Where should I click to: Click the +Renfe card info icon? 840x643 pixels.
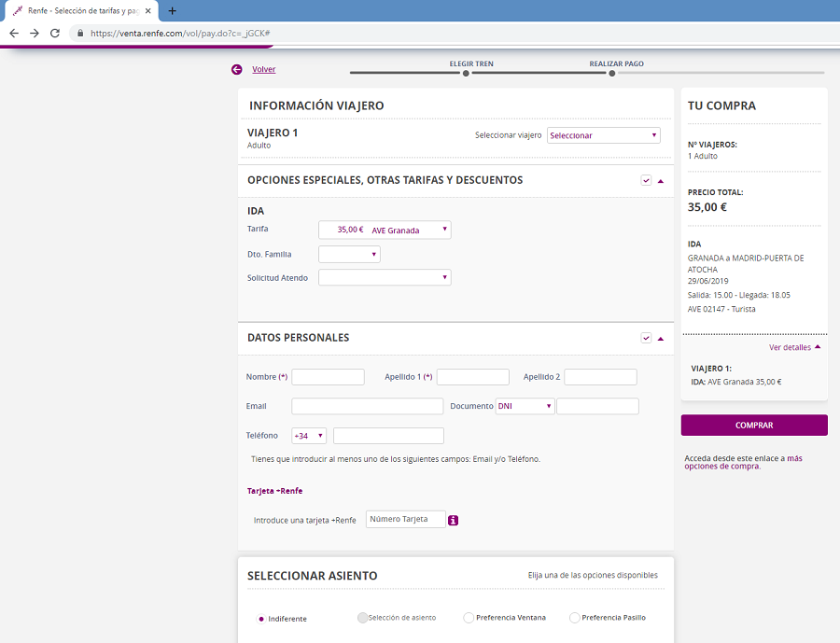pyautogui.click(x=454, y=520)
